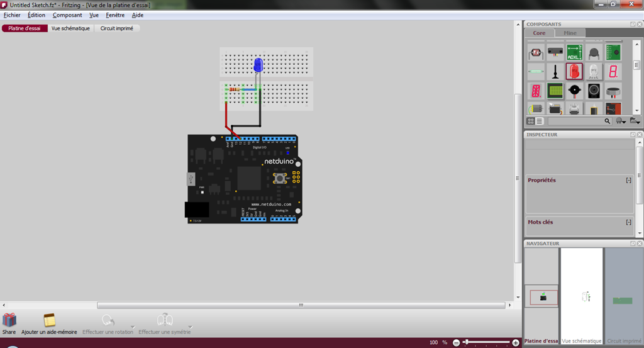Select the black antenna-shaped part
Viewport: 644px width, 348px height.
555,72
